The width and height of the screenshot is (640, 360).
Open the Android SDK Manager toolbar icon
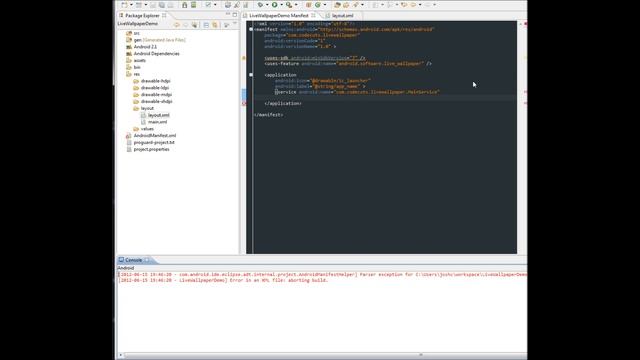(x=184, y=5)
